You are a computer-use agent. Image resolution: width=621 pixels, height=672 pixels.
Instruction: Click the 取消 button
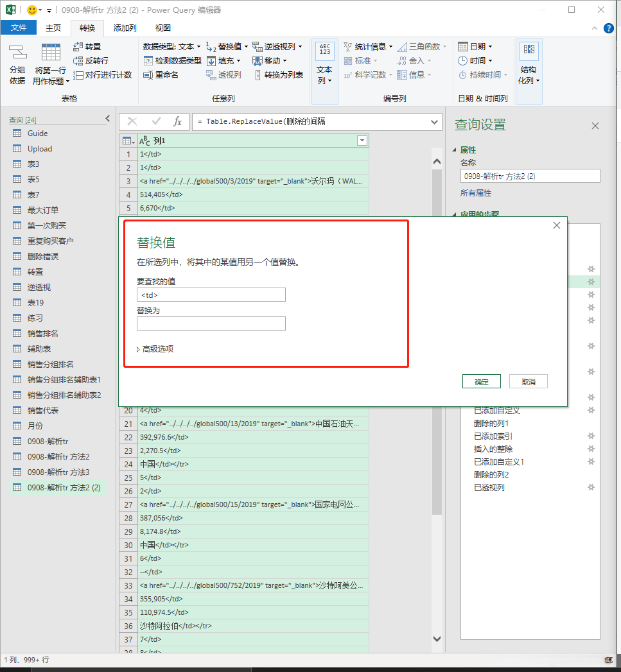pos(529,381)
